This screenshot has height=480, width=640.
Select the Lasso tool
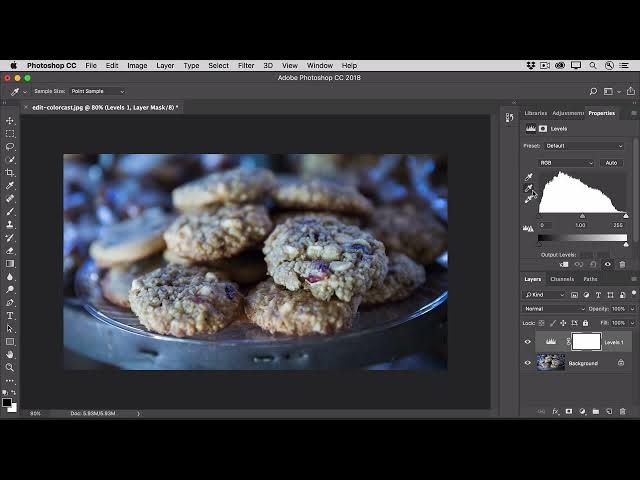pos(10,147)
